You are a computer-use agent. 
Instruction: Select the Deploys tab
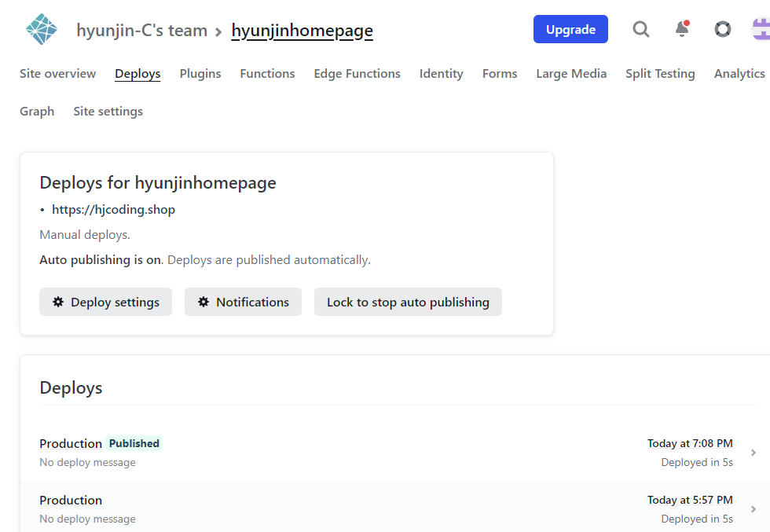(137, 74)
